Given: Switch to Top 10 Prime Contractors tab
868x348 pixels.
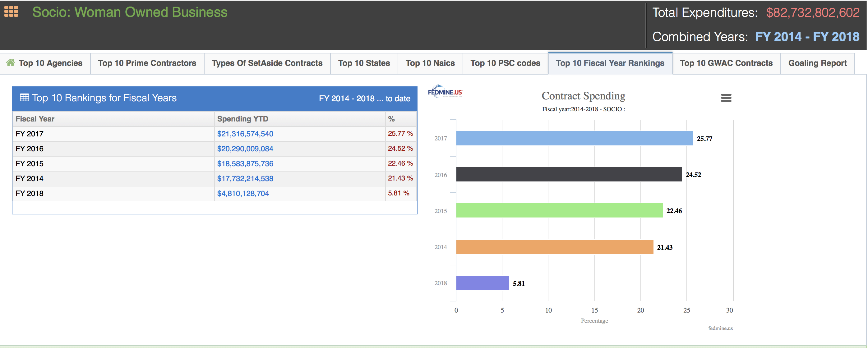Looking at the screenshot, I should pos(147,62).
